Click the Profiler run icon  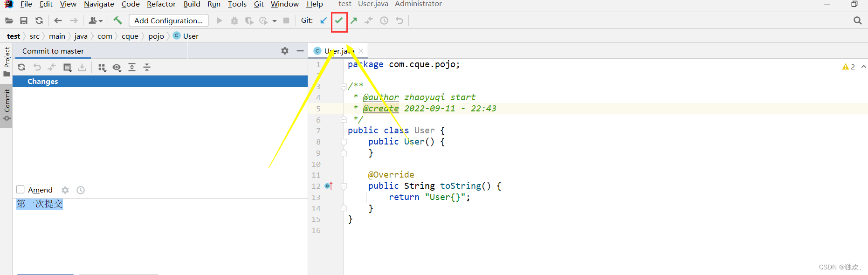[x=264, y=21]
